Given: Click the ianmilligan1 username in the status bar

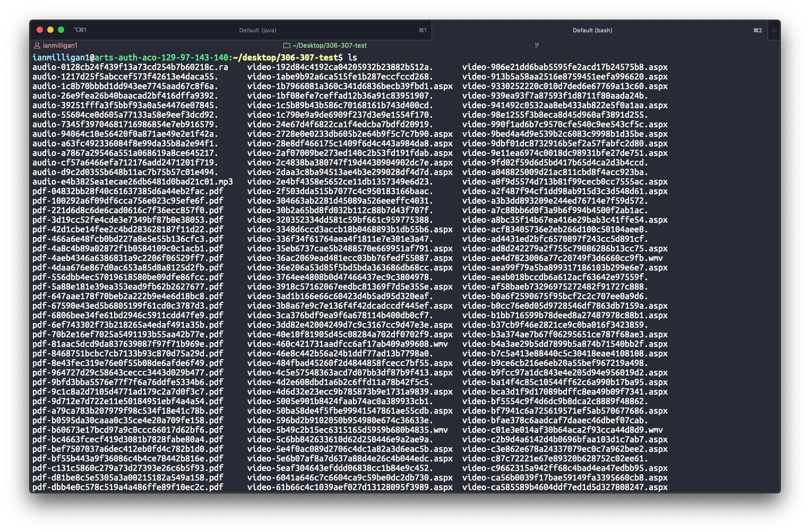Looking at the screenshot, I should click(60, 46).
